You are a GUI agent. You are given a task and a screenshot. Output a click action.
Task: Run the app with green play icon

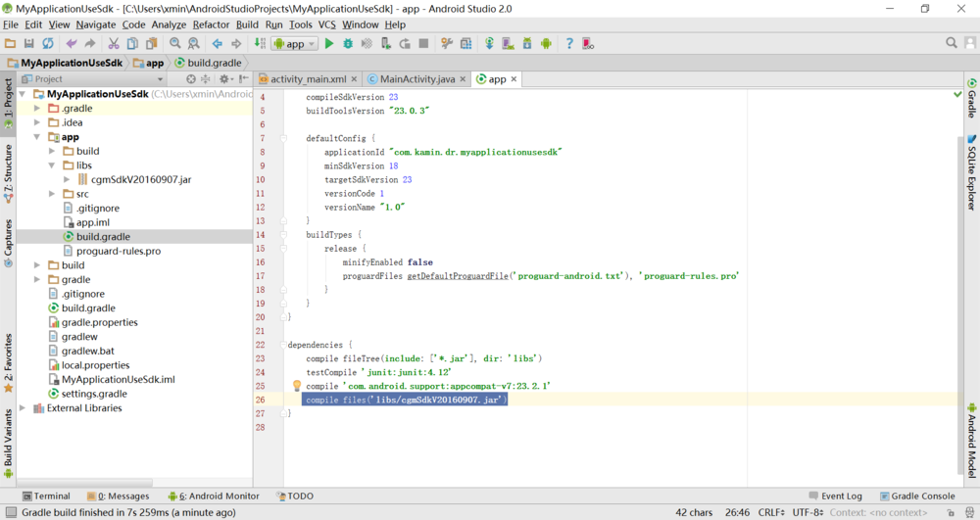329,44
